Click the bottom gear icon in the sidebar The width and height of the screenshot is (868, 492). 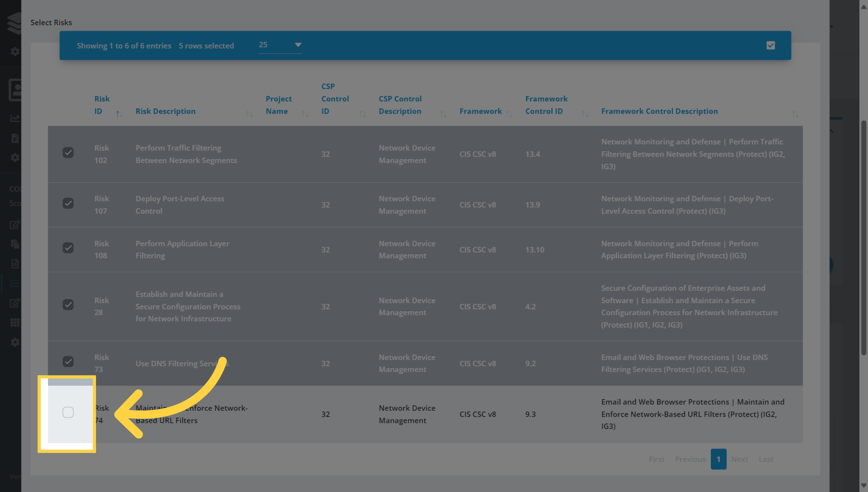pos(15,342)
